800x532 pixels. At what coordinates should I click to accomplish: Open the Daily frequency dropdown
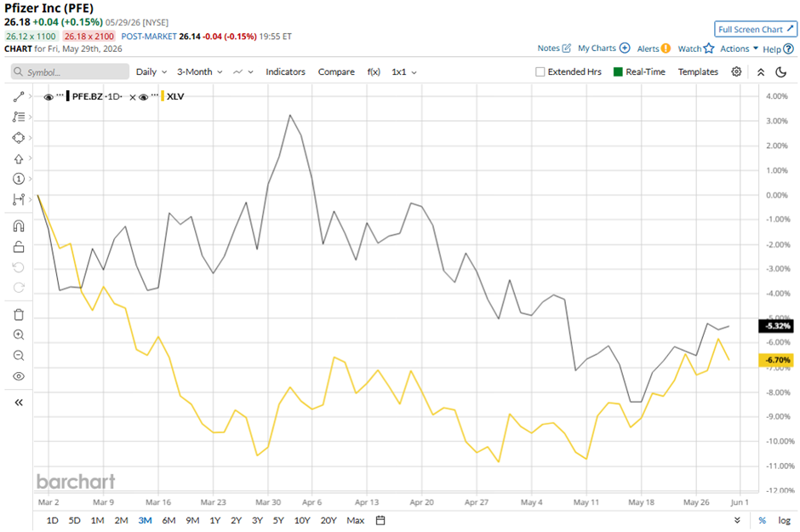click(151, 72)
